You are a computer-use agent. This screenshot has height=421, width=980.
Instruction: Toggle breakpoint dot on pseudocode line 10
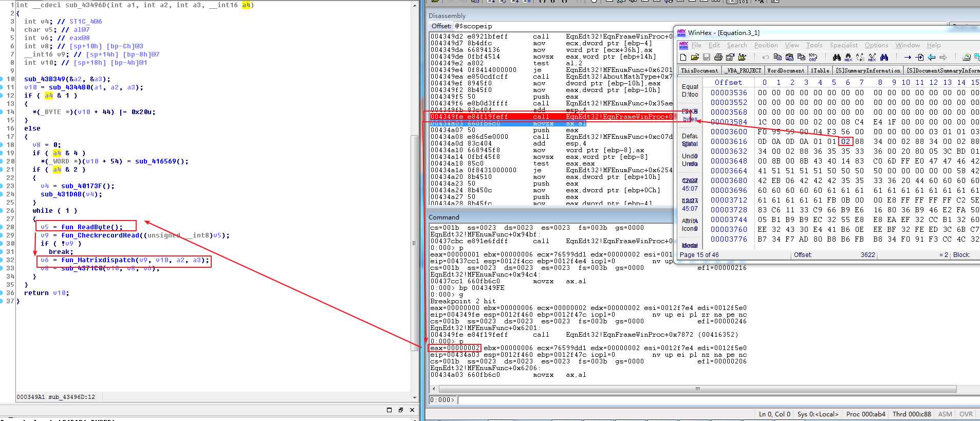(x=3, y=79)
